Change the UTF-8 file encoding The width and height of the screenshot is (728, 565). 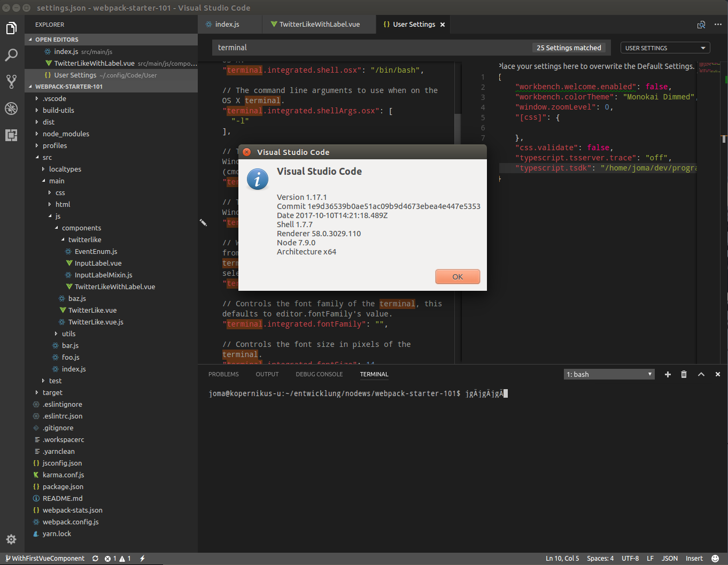click(x=630, y=559)
